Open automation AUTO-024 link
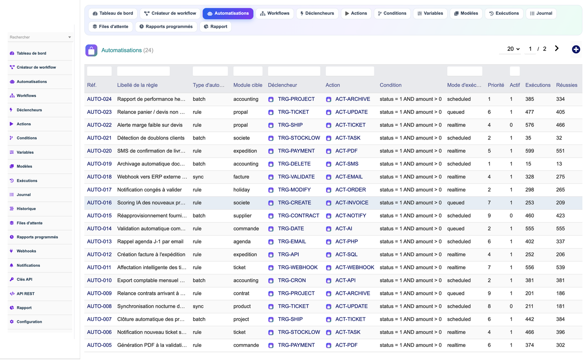The width and height of the screenshot is (588, 364). point(99,99)
